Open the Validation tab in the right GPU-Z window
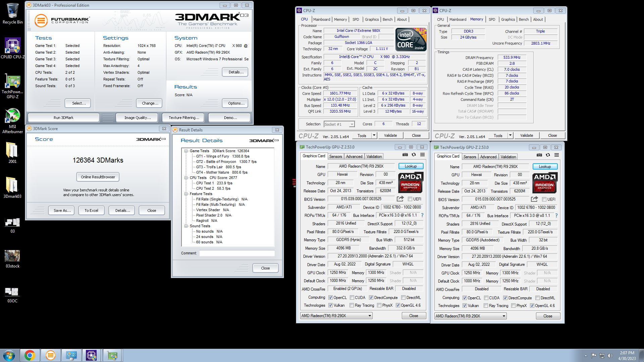Screen dimensions: 644x362 pyautogui.click(x=508, y=157)
